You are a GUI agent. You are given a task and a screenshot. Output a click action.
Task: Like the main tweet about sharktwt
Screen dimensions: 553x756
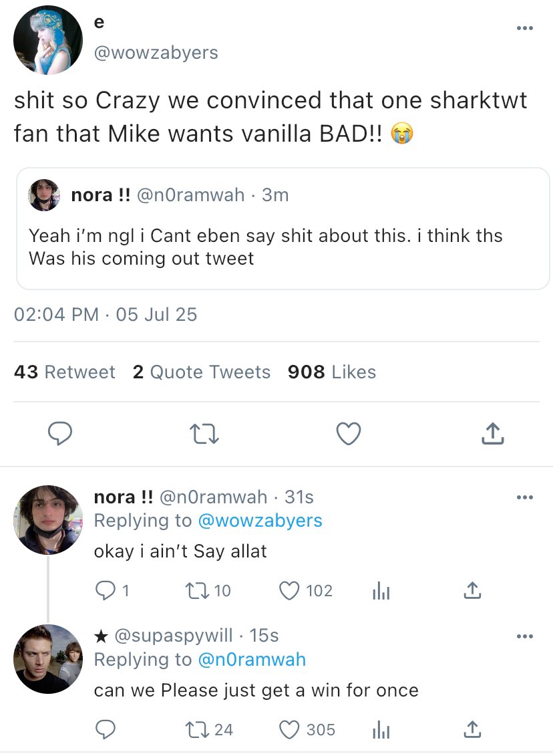tap(348, 434)
